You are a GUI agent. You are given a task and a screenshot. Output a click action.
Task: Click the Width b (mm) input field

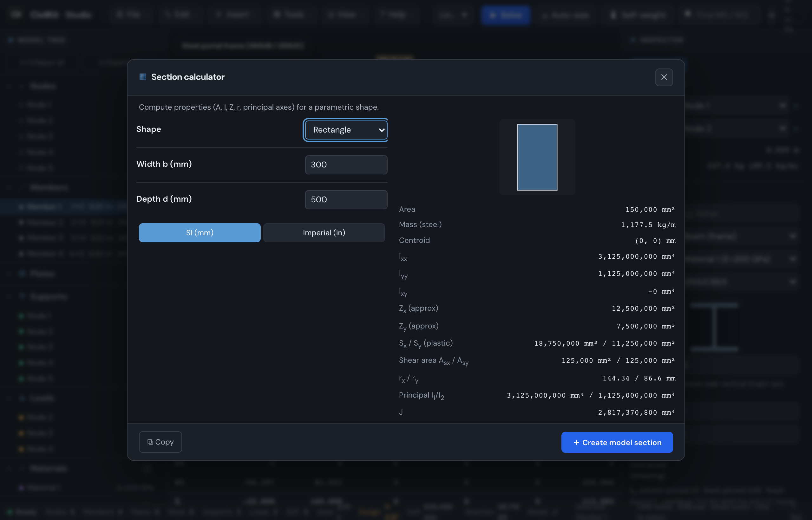[x=346, y=165]
